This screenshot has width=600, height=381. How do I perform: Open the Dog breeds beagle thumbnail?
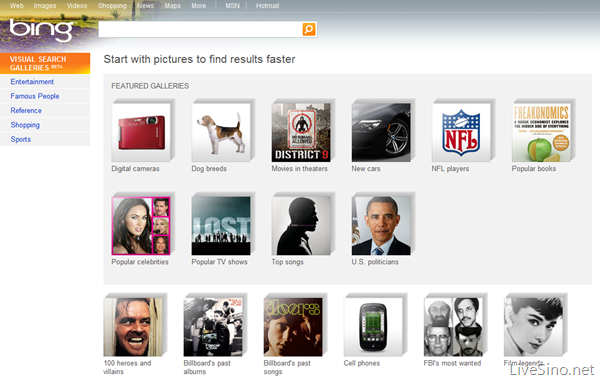[x=222, y=131]
